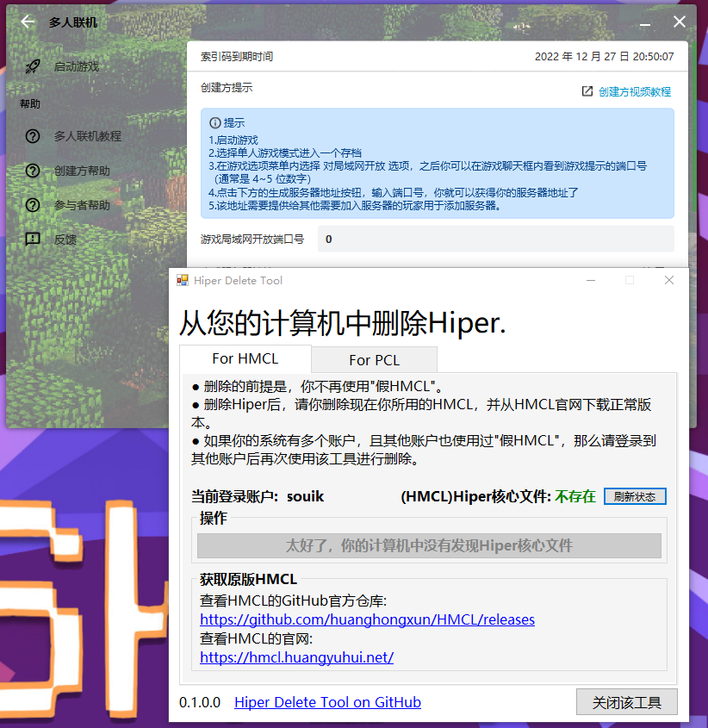The height and width of the screenshot is (728, 708).
Task: Select the For HMCL tab
Action: point(245,359)
